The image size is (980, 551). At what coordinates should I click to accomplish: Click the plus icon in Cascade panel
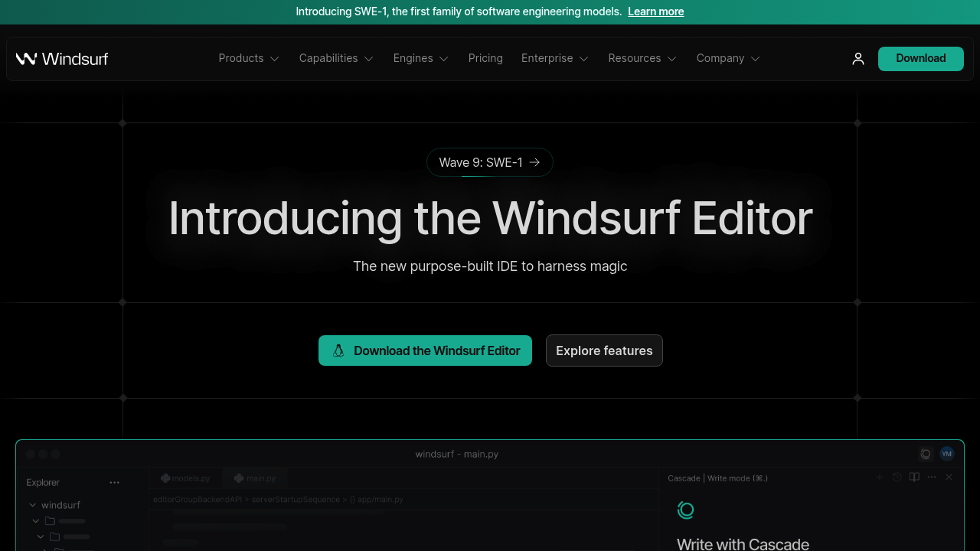pyautogui.click(x=880, y=478)
